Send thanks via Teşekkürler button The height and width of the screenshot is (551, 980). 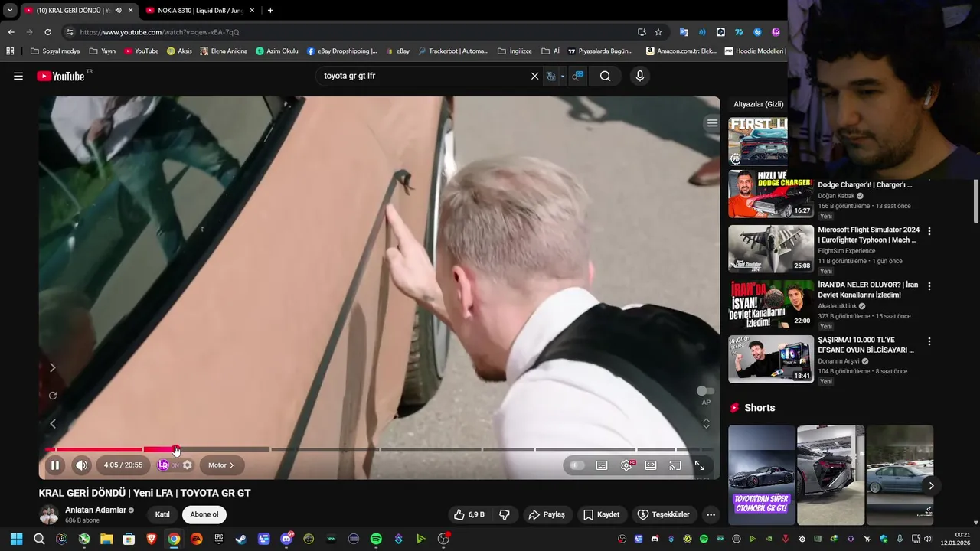(x=664, y=514)
